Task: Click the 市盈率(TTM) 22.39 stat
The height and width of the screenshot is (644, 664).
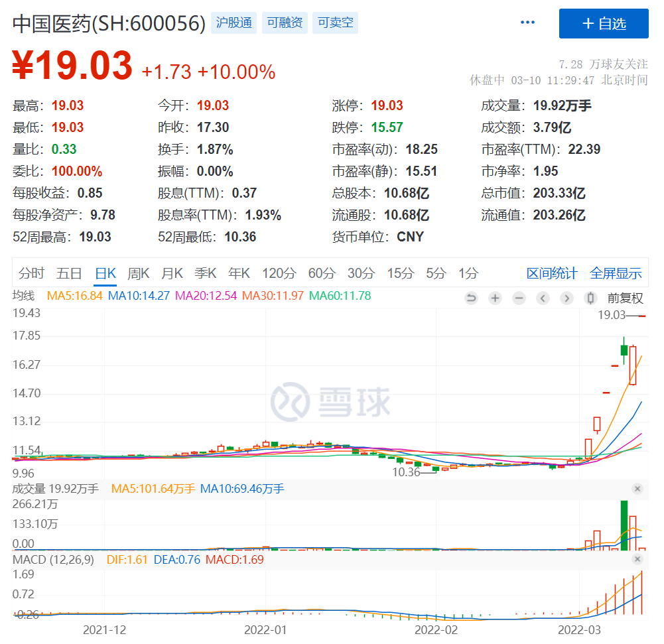Action: click(541, 149)
